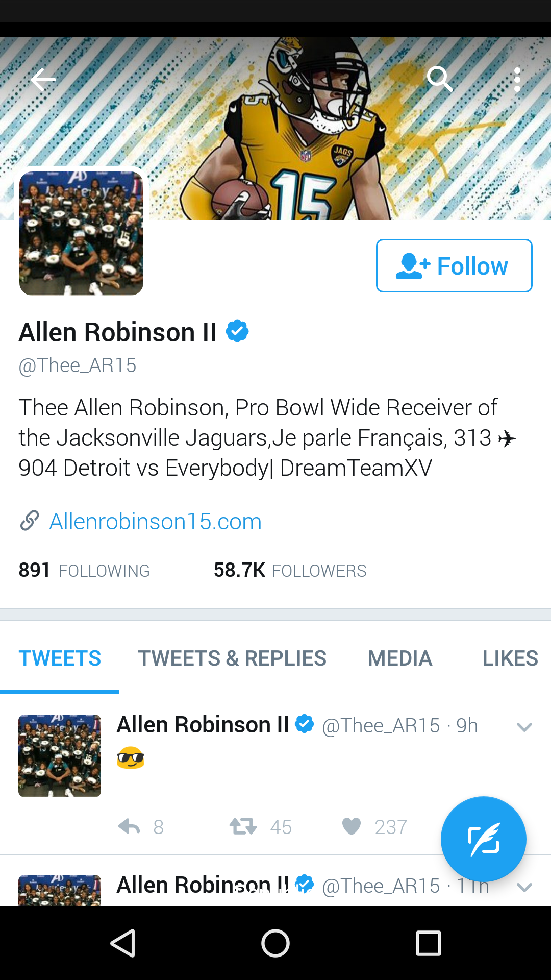Expand options chevron on 9h tweet
The height and width of the screenshot is (980, 551).
[x=524, y=727]
